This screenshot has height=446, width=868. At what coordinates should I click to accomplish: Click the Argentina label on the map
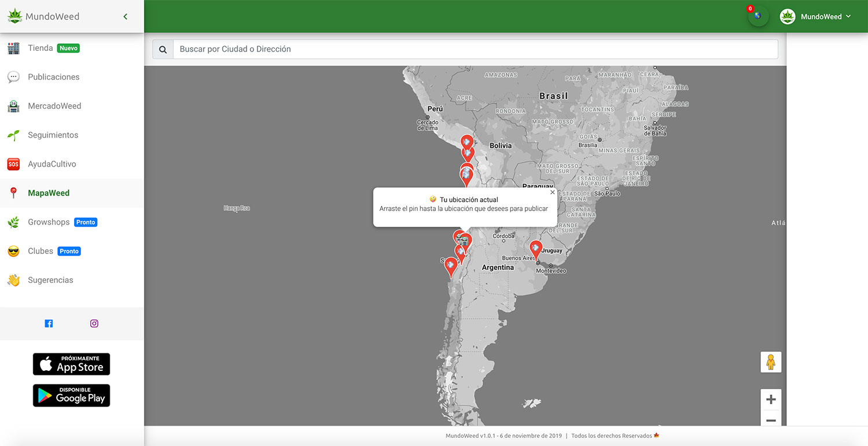(498, 267)
